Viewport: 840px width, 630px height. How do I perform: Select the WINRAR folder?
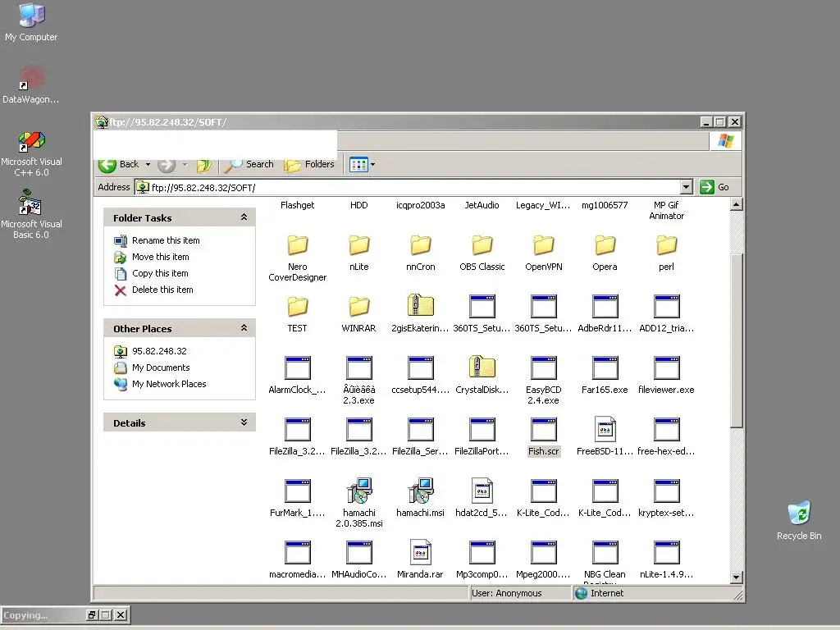[x=359, y=314]
